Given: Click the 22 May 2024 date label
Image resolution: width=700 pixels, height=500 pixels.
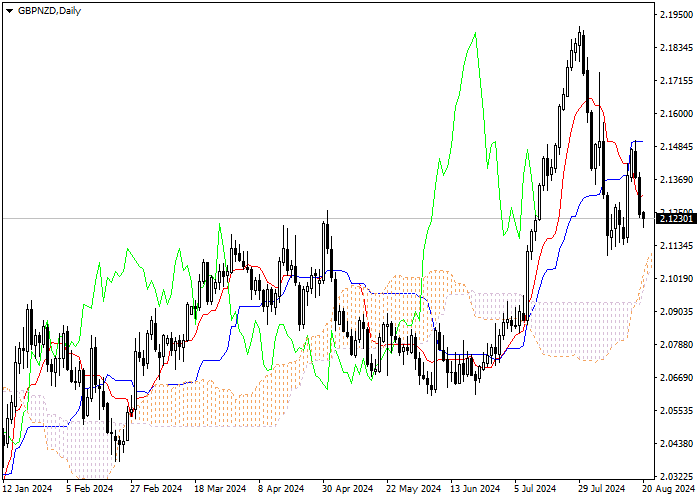Looking at the screenshot, I should coord(413,489).
